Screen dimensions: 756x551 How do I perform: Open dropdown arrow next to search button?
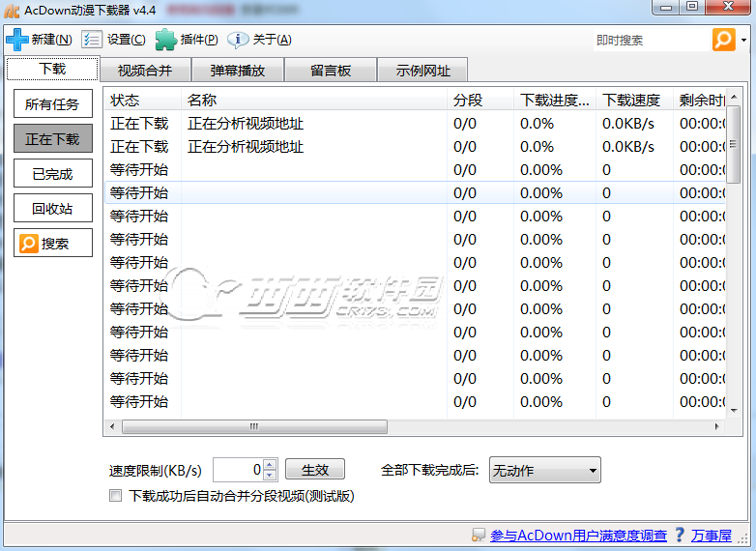[x=744, y=40]
